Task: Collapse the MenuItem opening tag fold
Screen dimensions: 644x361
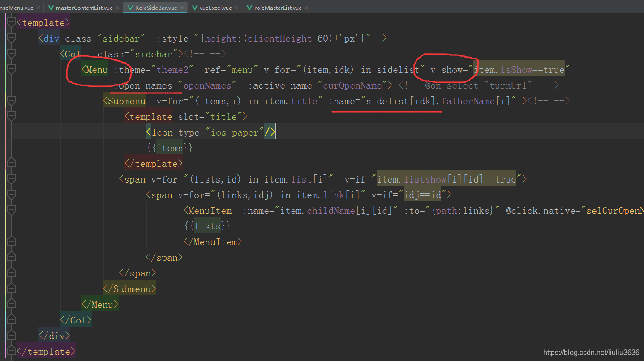Action: [12, 211]
